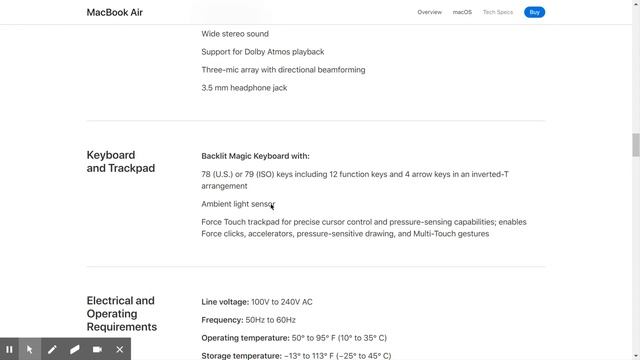Open the Overview page link

pyautogui.click(x=429, y=12)
